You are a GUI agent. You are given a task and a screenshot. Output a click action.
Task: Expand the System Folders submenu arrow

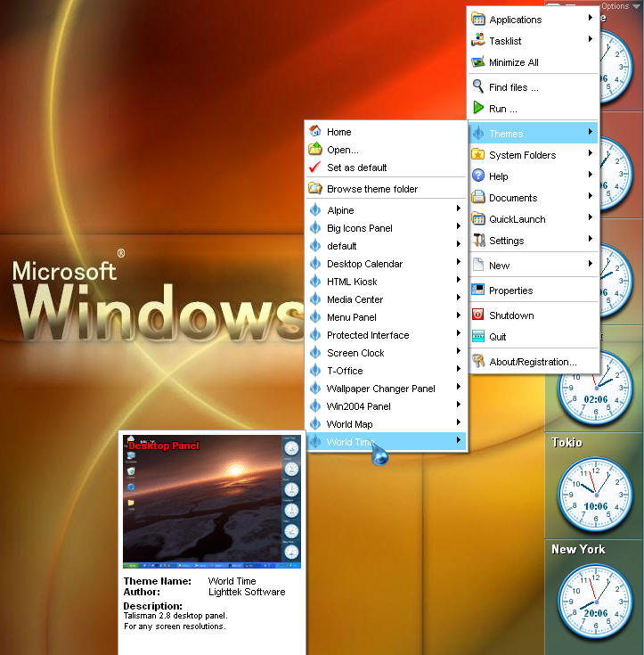(x=591, y=153)
